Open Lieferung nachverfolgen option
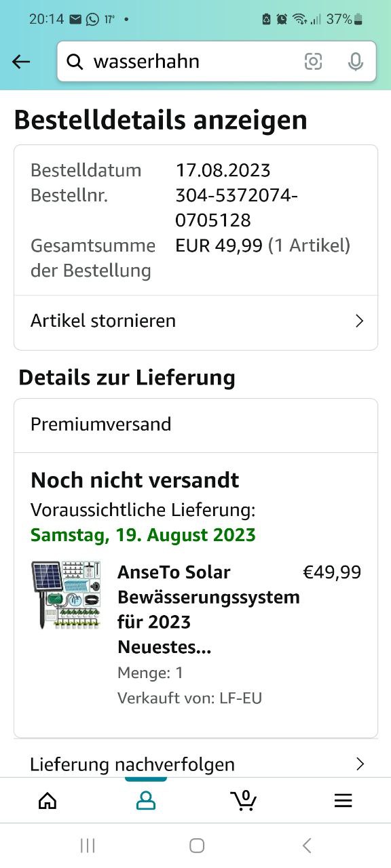The height and width of the screenshot is (868, 391). [x=195, y=764]
